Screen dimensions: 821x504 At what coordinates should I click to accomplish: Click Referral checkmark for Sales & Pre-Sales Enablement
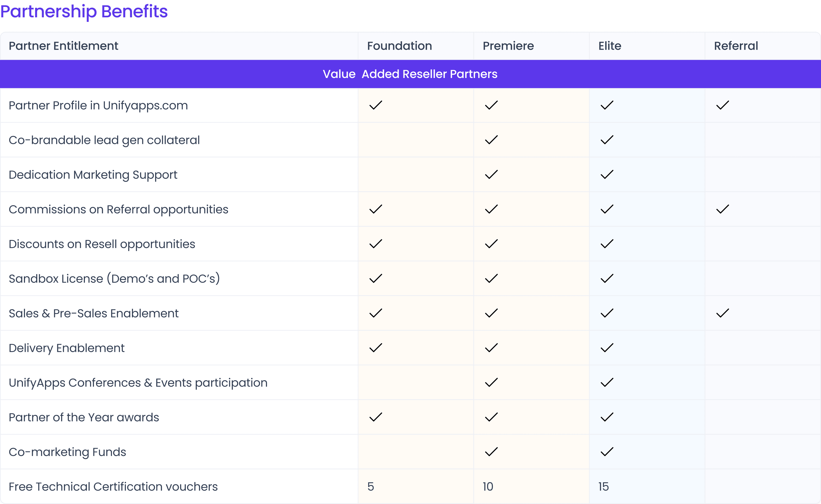[x=723, y=313]
